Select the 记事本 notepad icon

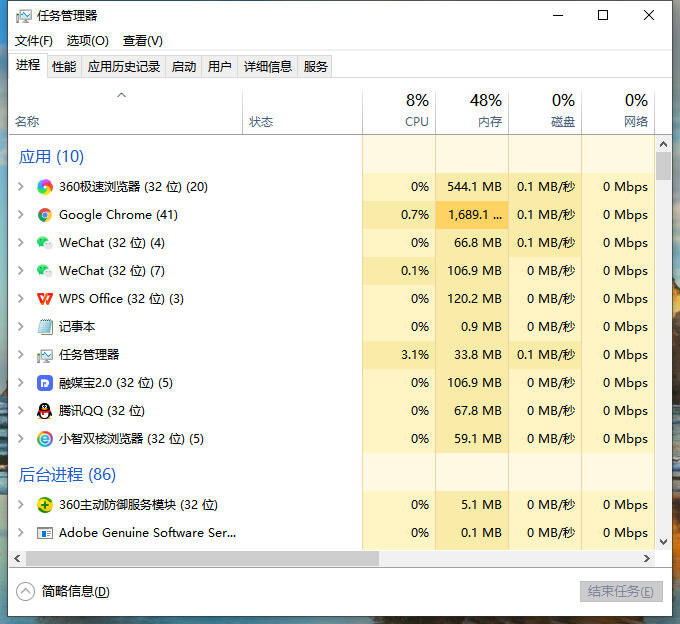point(45,327)
